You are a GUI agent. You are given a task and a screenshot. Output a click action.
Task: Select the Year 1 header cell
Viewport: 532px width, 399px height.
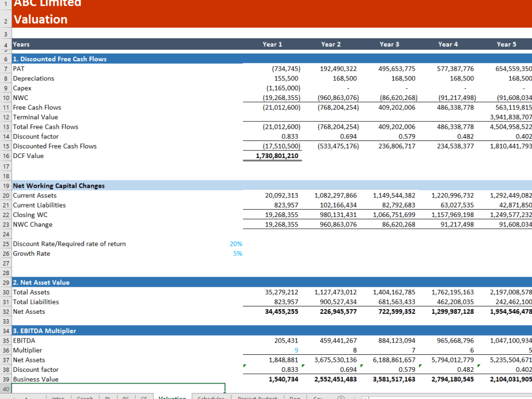[272, 44]
